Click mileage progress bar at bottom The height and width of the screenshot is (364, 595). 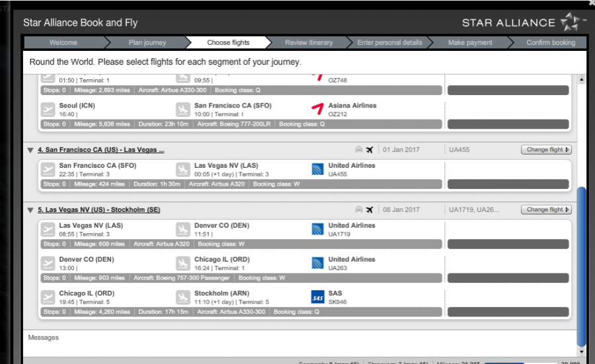[521, 363]
